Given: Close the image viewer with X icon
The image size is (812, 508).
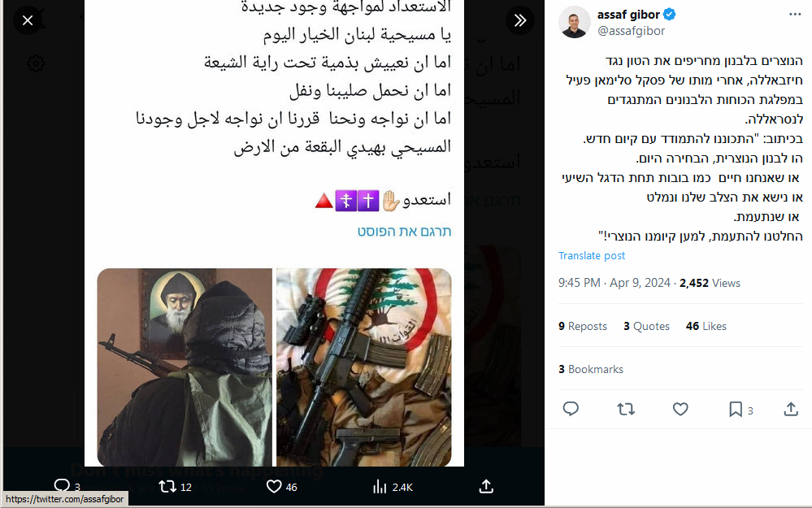Looking at the screenshot, I should click(28, 20).
